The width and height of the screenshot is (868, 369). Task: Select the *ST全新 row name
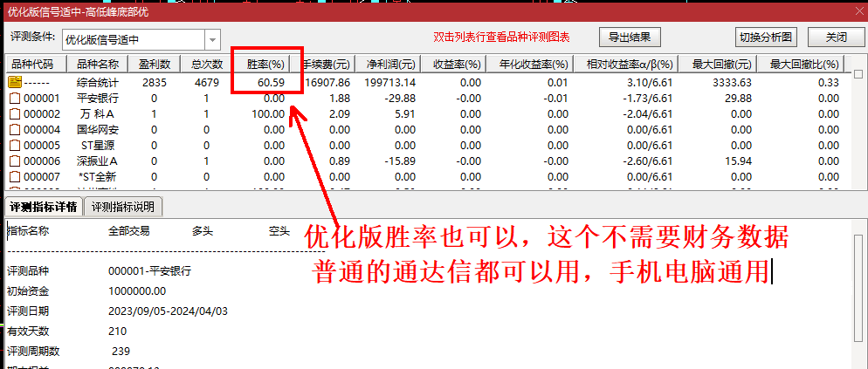tap(98, 178)
